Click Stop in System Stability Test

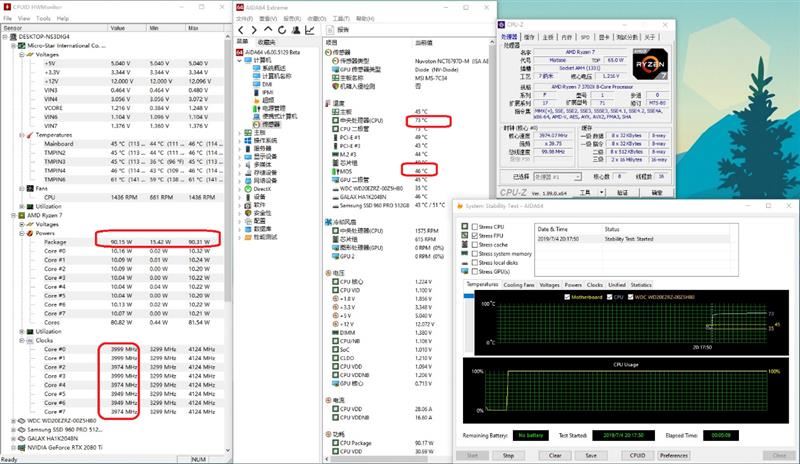(x=508, y=455)
